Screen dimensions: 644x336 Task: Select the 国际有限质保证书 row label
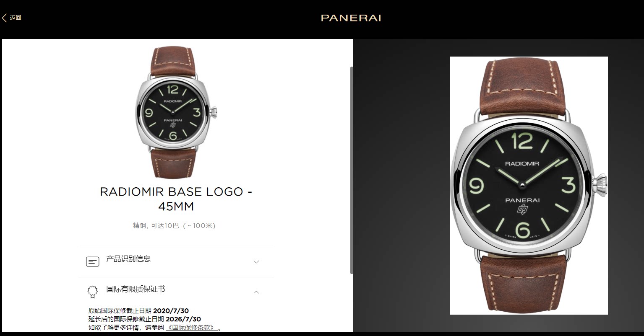click(x=136, y=289)
